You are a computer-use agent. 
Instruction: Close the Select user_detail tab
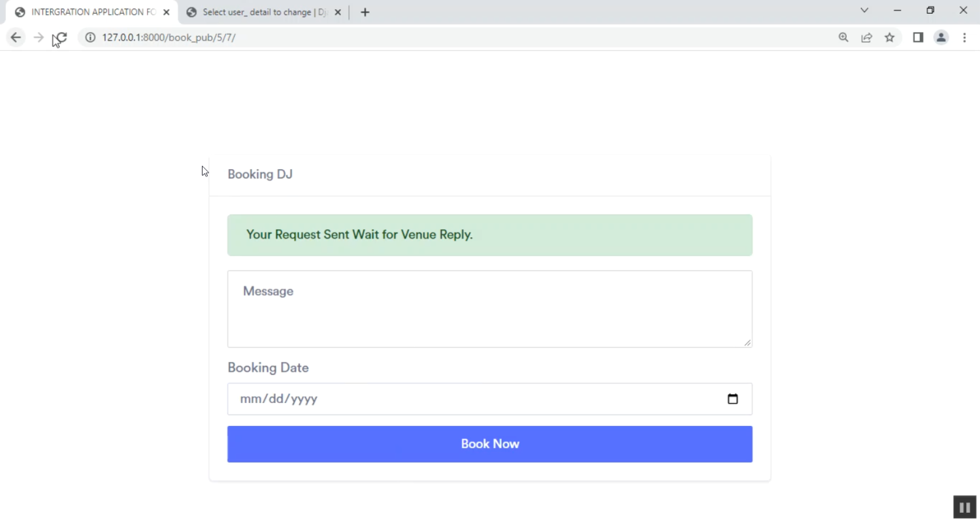click(x=338, y=12)
